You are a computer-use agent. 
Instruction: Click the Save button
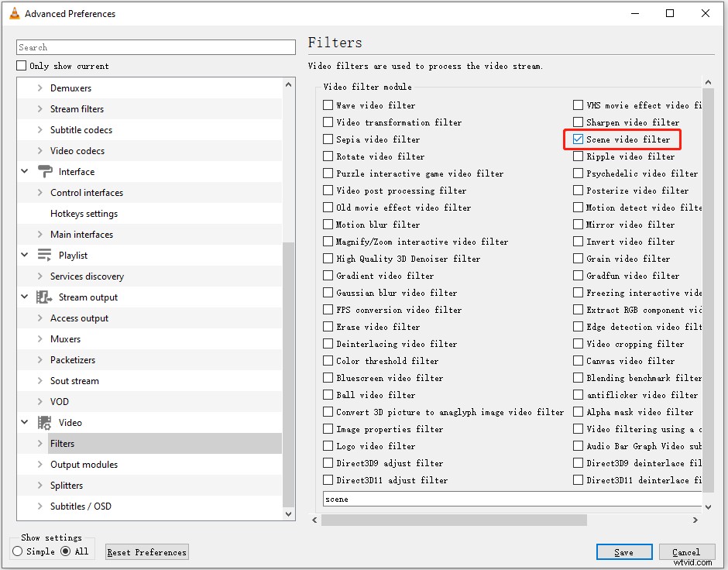tap(624, 551)
